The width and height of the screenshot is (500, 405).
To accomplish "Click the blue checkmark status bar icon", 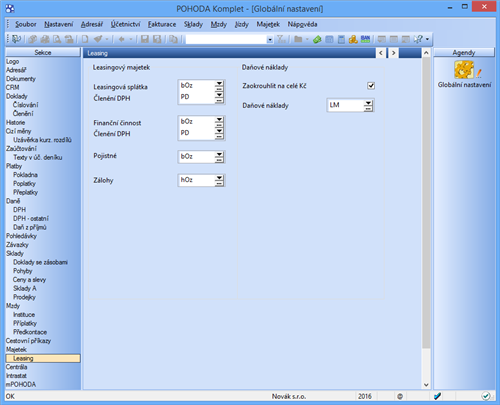I will tap(437, 396).
